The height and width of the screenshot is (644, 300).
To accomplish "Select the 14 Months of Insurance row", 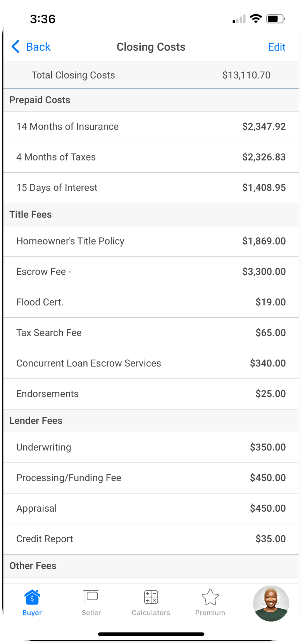I will tap(151, 127).
